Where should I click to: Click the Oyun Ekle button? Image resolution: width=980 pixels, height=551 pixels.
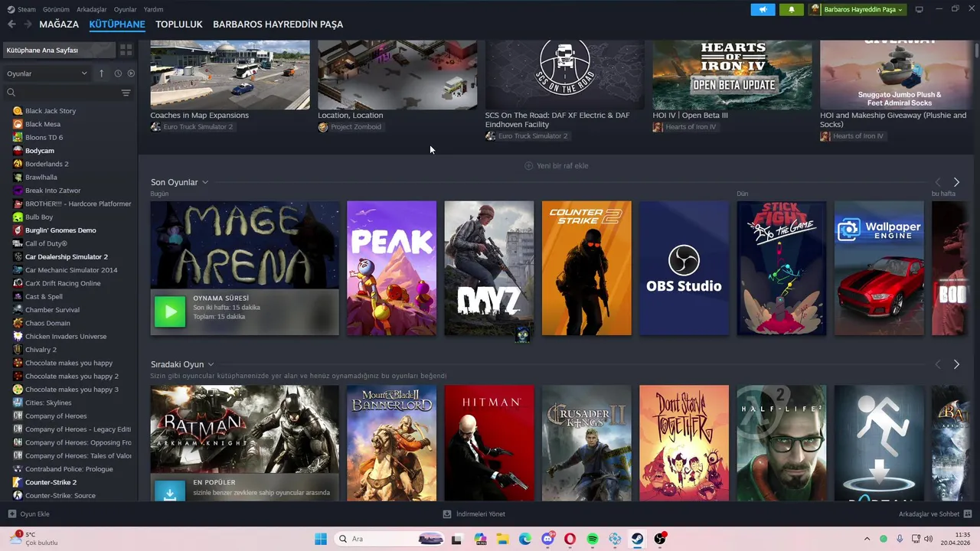[x=29, y=514]
